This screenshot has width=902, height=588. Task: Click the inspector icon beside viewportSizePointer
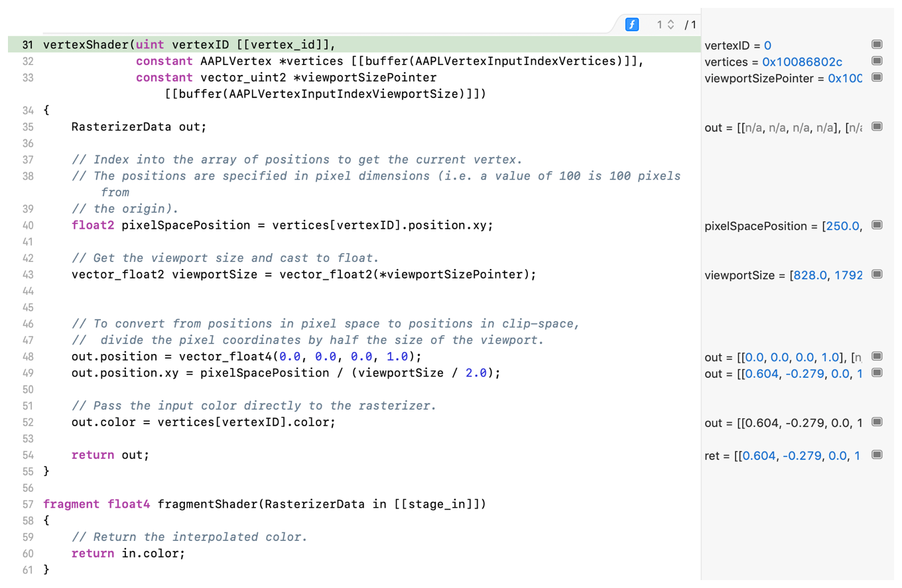coord(877,78)
